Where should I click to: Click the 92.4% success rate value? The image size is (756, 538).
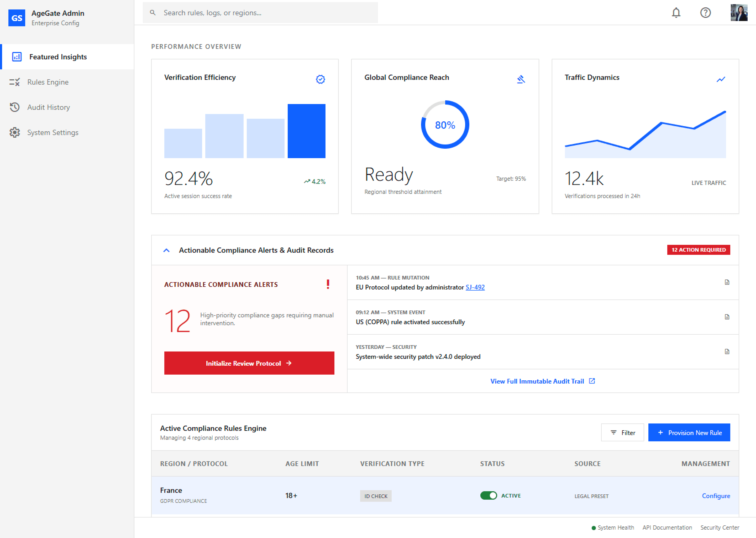(x=188, y=179)
